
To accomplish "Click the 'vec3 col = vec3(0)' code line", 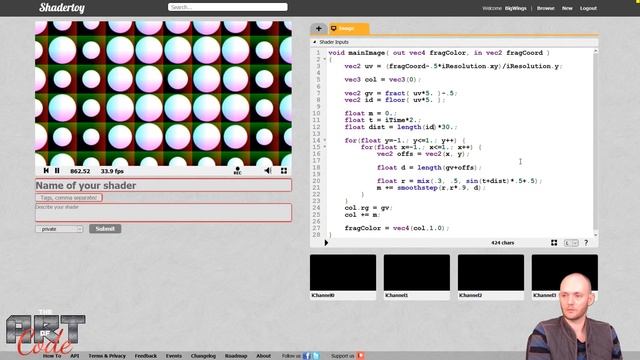I will 382,80.
